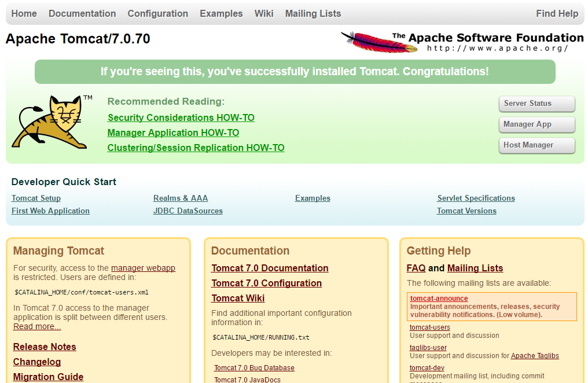The width and height of the screenshot is (588, 383).
Task: View the Tomcat Versions link
Action: click(x=466, y=211)
